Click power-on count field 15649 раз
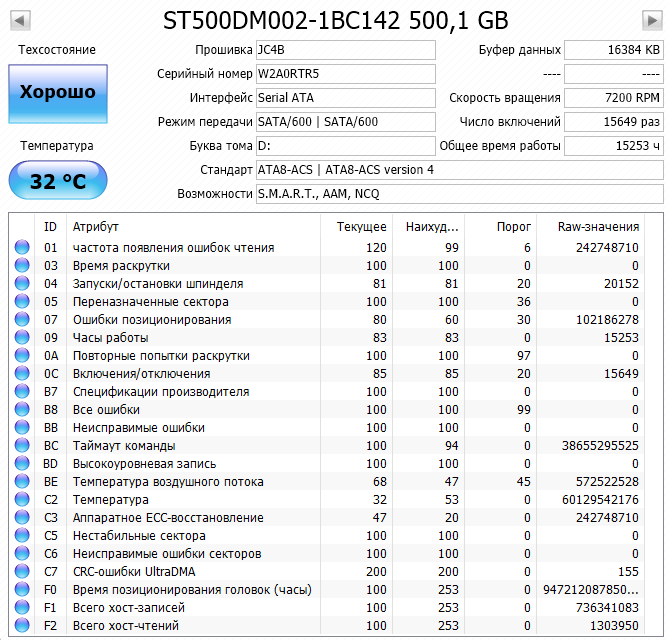 (x=613, y=122)
